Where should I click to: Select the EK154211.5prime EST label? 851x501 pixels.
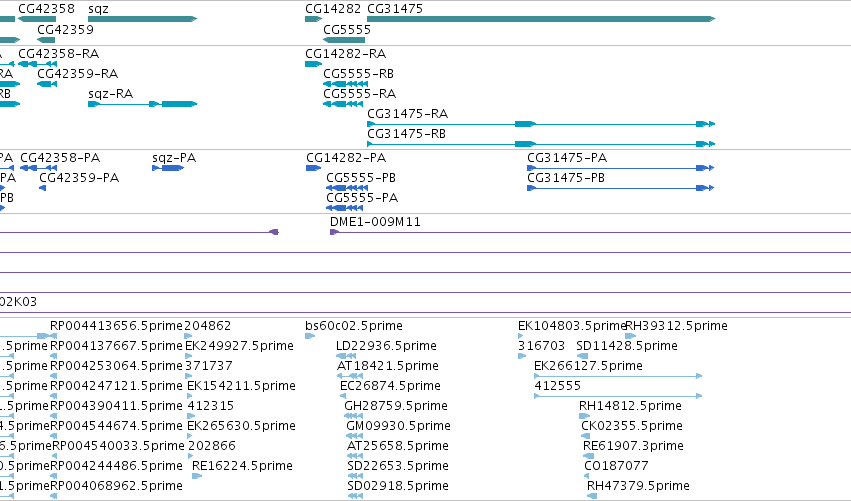(x=242, y=386)
